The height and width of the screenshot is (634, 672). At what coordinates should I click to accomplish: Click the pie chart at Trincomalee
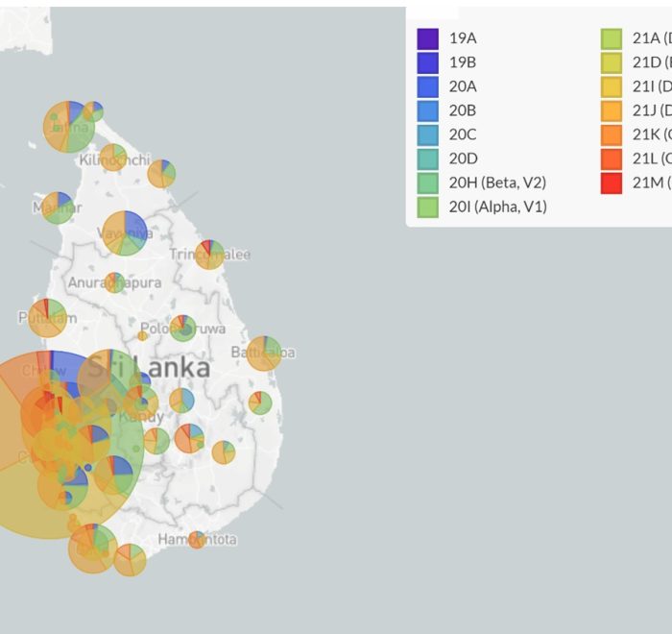(209, 255)
